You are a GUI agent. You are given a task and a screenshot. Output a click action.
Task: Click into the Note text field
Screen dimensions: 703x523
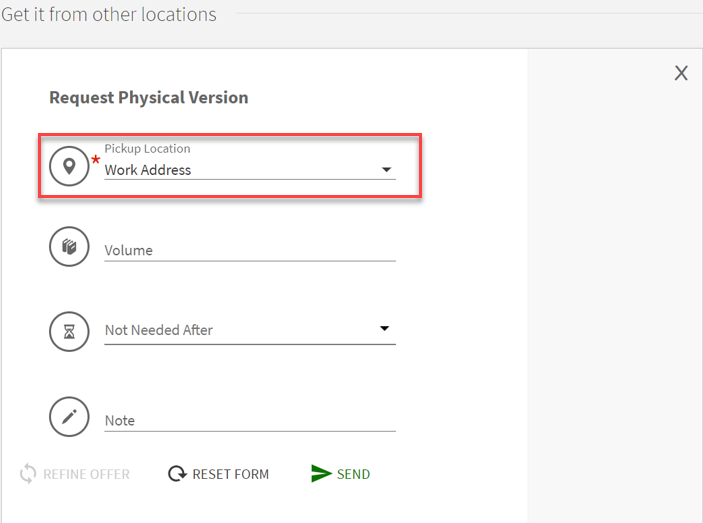click(x=250, y=420)
